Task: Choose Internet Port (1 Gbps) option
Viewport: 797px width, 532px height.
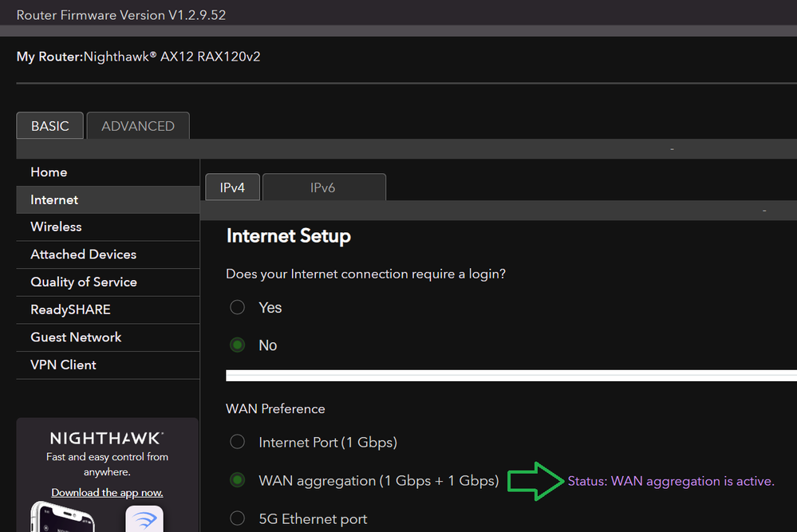Action: (238, 442)
